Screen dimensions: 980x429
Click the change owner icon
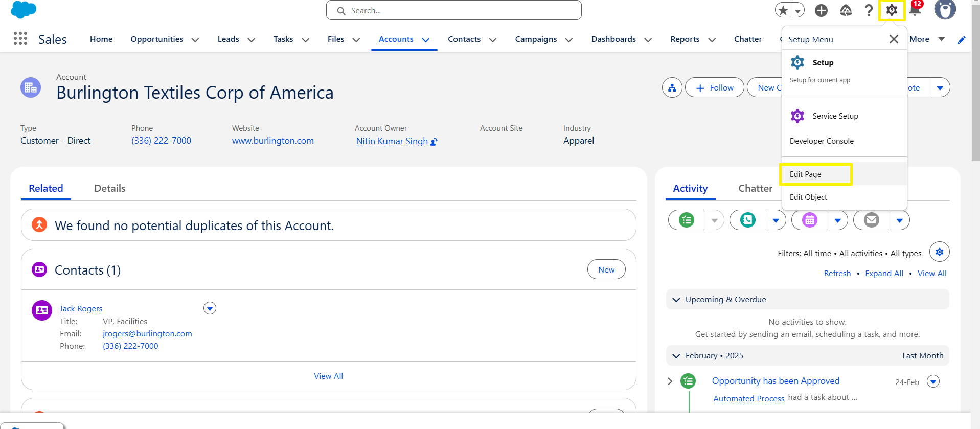434,142
